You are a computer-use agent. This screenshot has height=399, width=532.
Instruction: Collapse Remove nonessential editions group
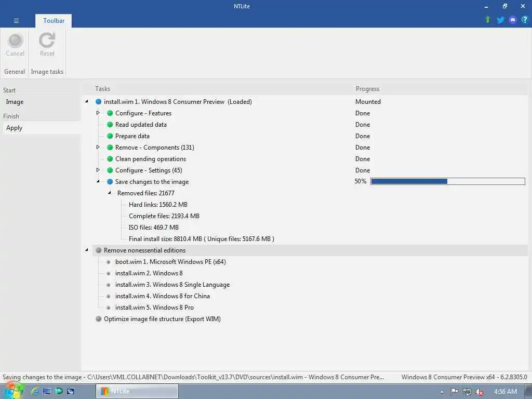(87, 250)
